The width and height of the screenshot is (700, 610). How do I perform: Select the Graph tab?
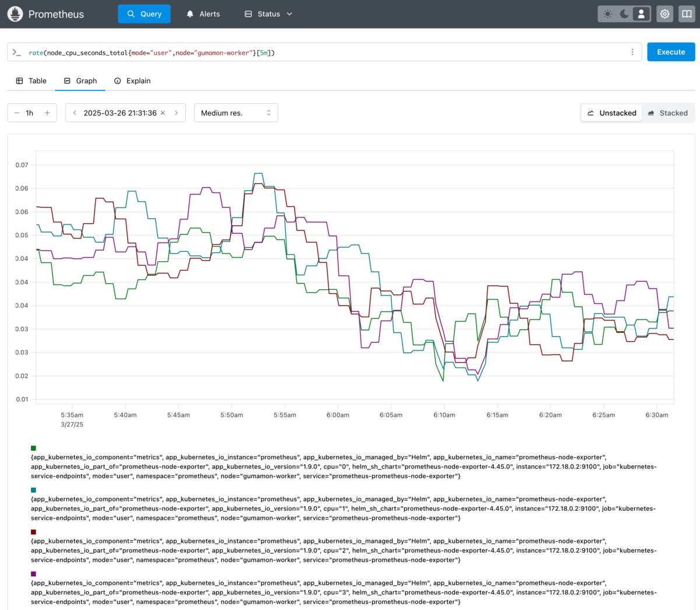pos(80,81)
